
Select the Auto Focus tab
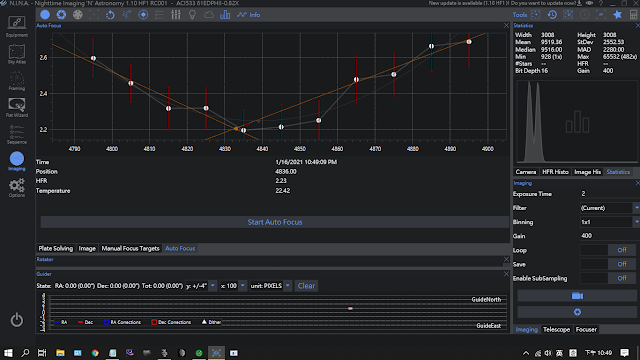(180, 248)
